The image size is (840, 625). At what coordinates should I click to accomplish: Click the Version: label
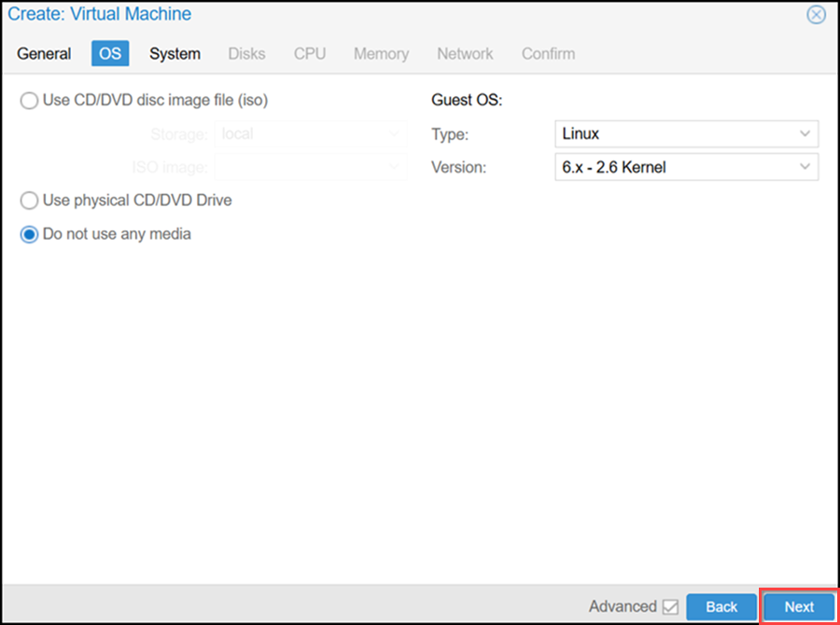[x=458, y=168]
